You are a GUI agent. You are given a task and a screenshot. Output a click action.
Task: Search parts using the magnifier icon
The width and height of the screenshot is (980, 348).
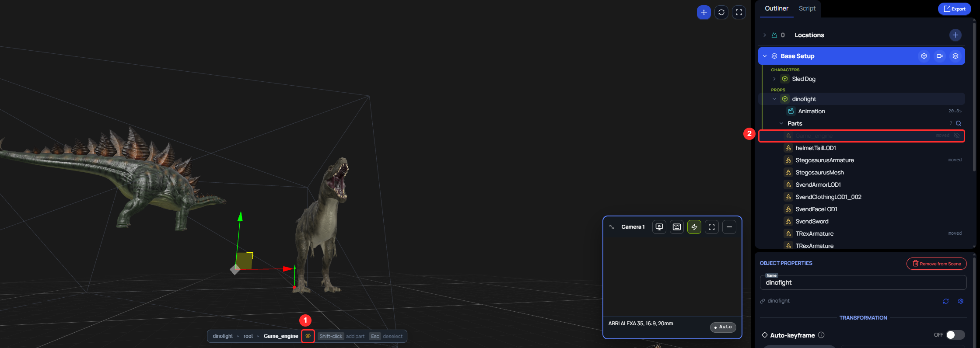pyautogui.click(x=959, y=123)
